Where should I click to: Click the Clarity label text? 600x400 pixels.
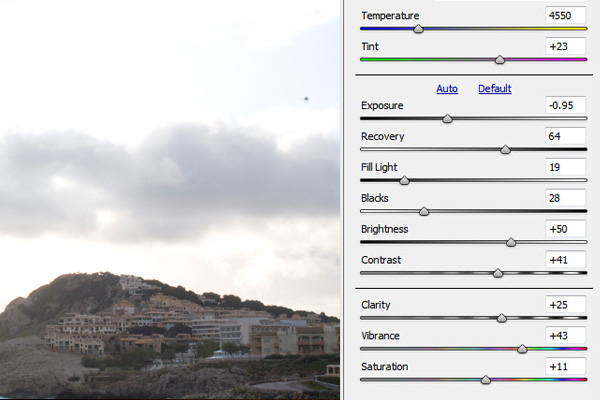click(x=376, y=305)
